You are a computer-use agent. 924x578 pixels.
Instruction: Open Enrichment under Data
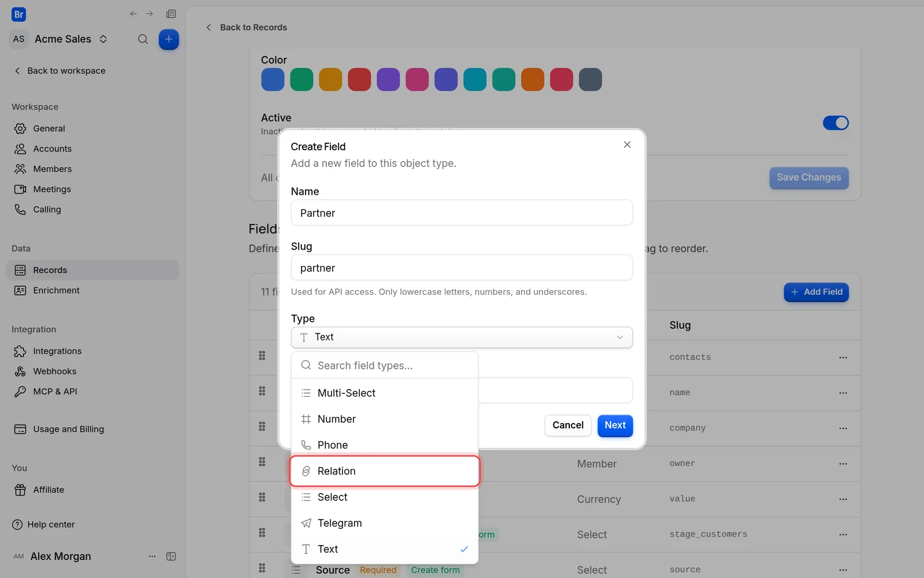(92, 290)
